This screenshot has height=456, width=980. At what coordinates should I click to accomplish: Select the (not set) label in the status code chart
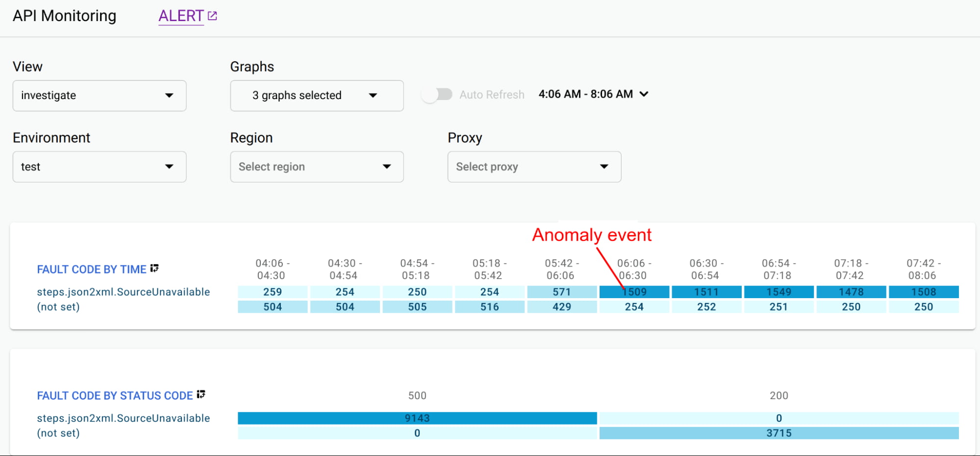pos(58,433)
